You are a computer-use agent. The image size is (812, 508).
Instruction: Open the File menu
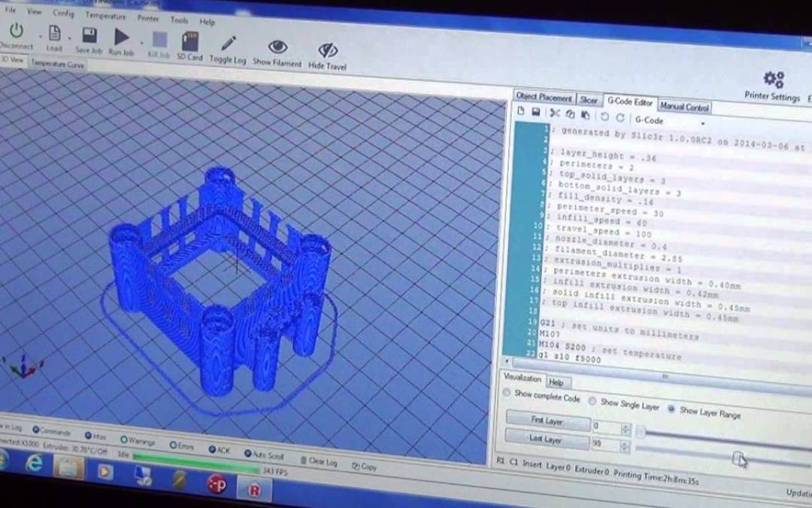pyautogui.click(x=11, y=9)
